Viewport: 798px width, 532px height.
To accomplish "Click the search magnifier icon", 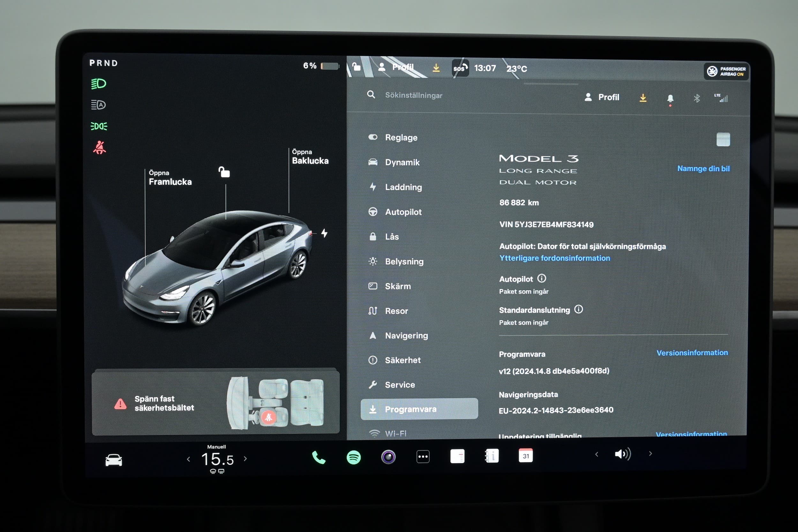I will coord(371,95).
